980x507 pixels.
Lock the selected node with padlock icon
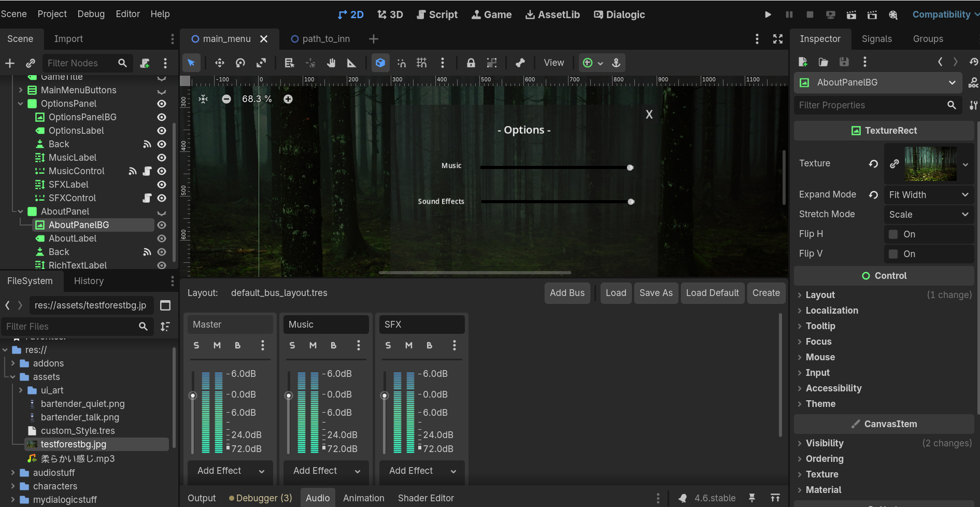[x=471, y=63]
